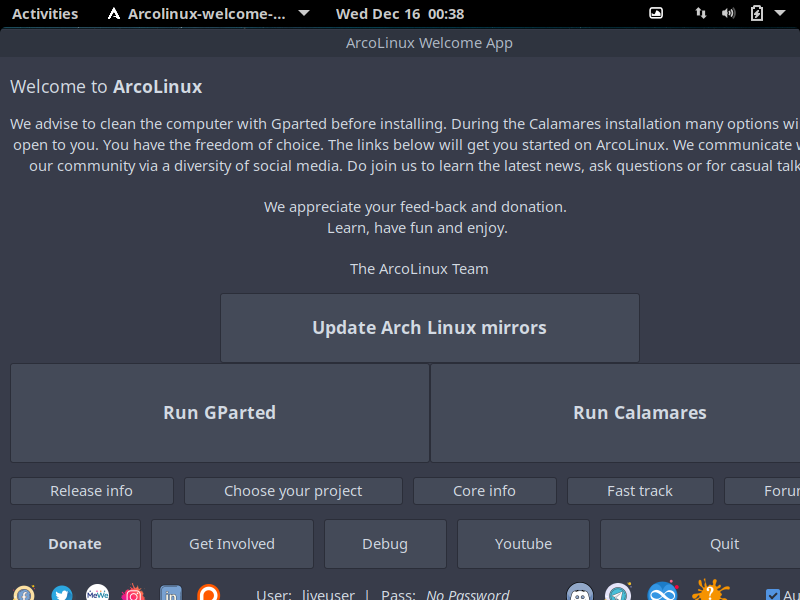Screen dimensions: 800x600
Task: Open the Twitter bird icon
Action: click(62, 593)
